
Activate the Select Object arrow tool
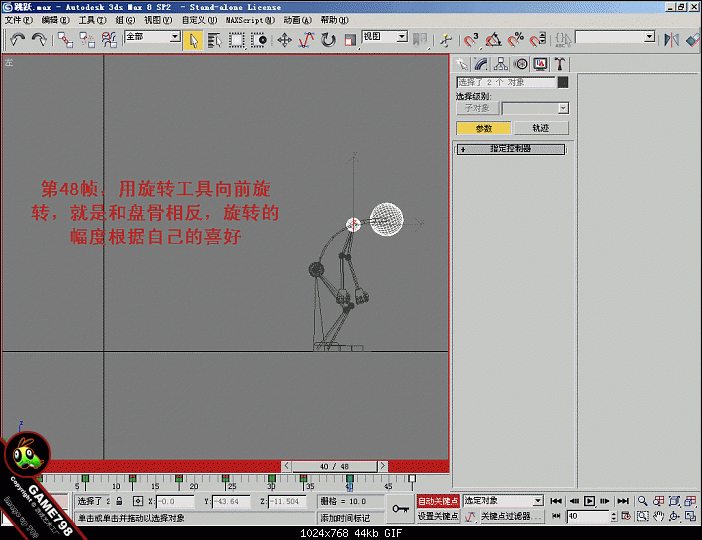(x=193, y=40)
